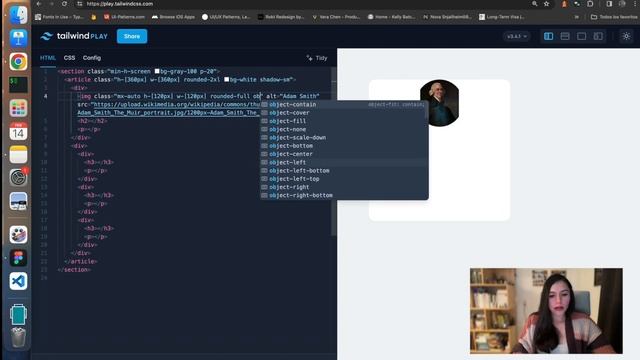Choose object-scale-down suggestion

pos(343,138)
